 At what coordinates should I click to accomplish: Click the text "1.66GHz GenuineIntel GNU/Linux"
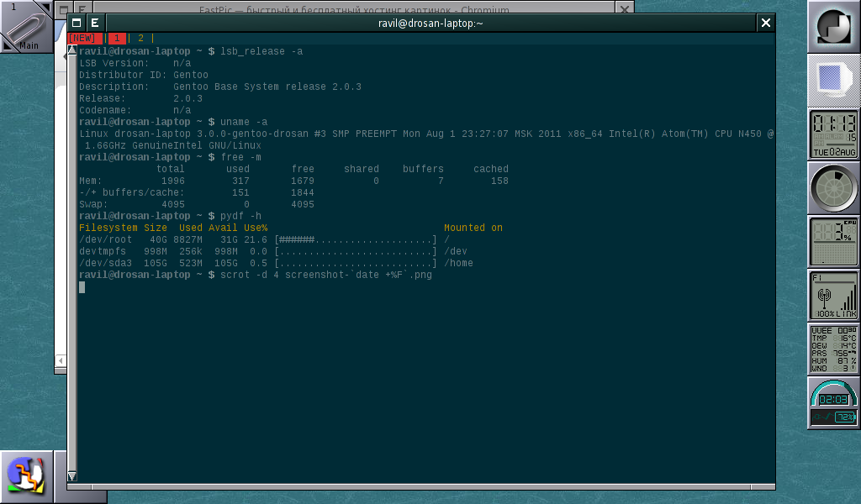[x=173, y=146]
